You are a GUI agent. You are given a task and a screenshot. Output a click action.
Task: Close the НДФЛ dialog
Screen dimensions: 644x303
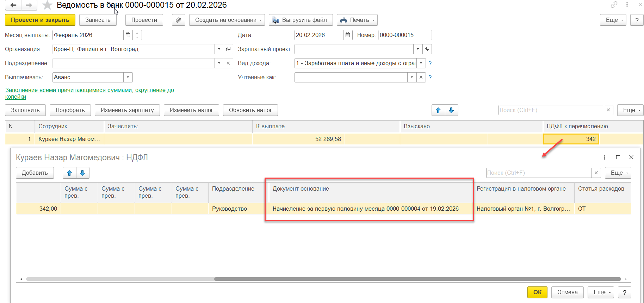631,157
